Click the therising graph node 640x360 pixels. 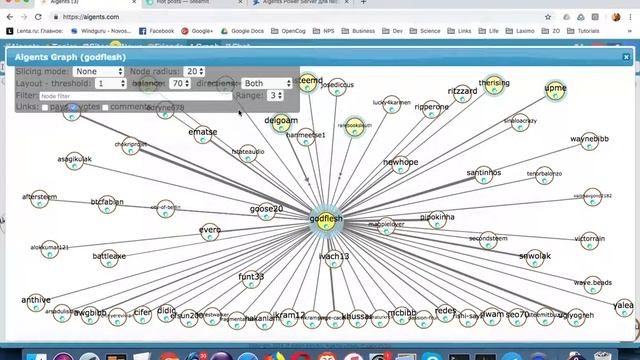coord(494,86)
